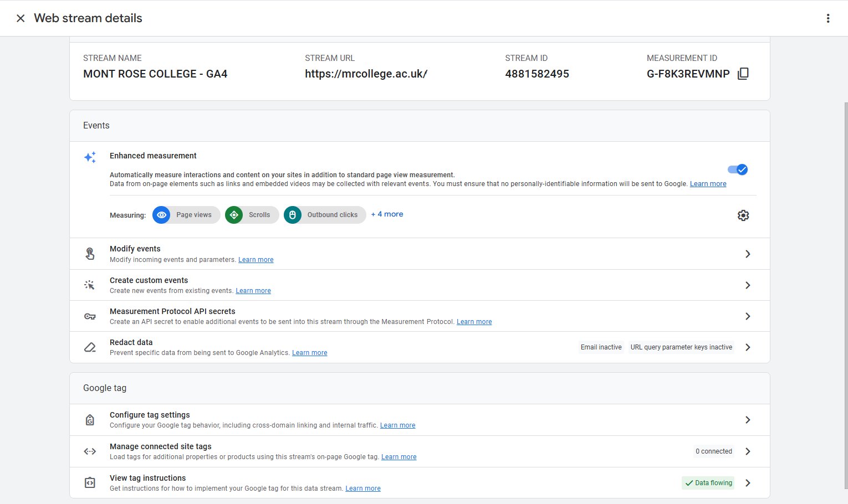Copy the Measurement ID

click(x=743, y=73)
